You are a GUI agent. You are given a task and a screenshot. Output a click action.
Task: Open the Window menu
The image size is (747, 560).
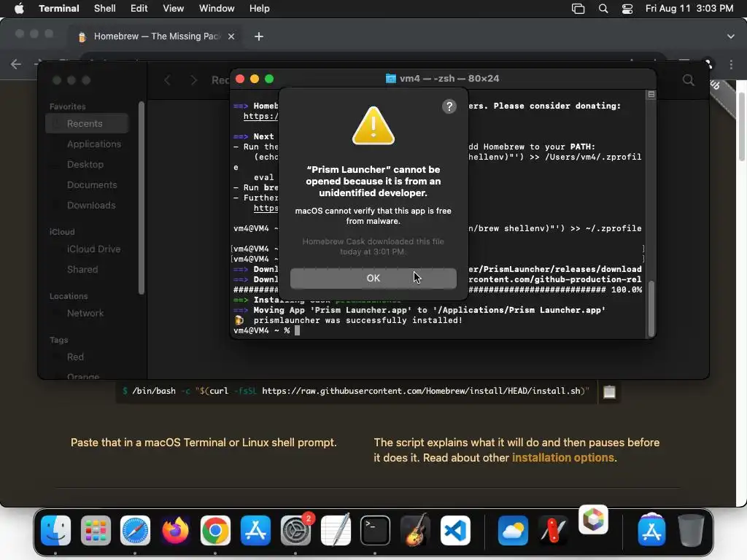pos(216,9)
